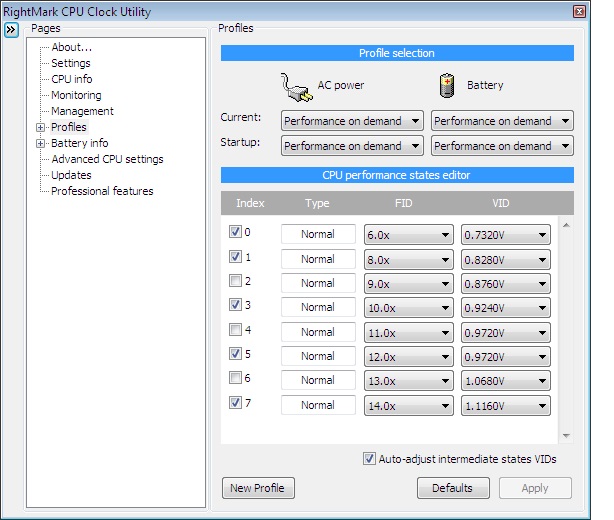614x520 pixels.
Task: Close the RightMark CPU Clock Utility window
Action: point(579,11)
